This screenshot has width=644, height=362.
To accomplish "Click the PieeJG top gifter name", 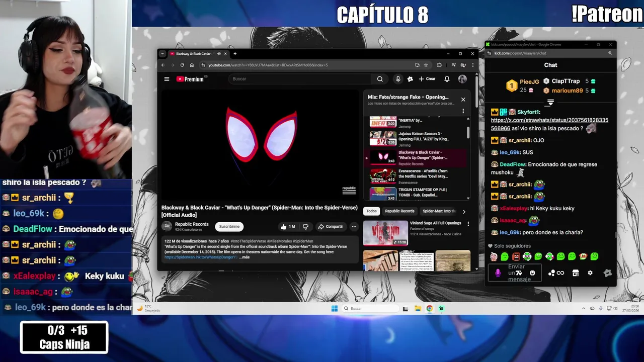I will 529,82.
